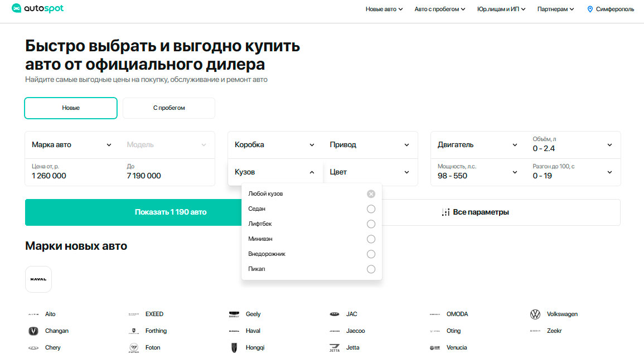The width and height of the screenshot is (644, 354).
Task: Click the Цена от price field 1 260 000
Action: coord(72,172)
